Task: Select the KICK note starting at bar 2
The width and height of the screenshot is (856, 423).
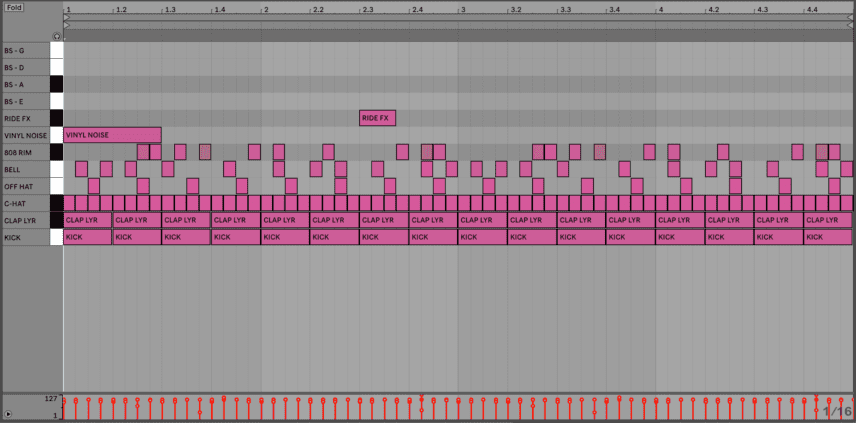Action: coord(285,237)
